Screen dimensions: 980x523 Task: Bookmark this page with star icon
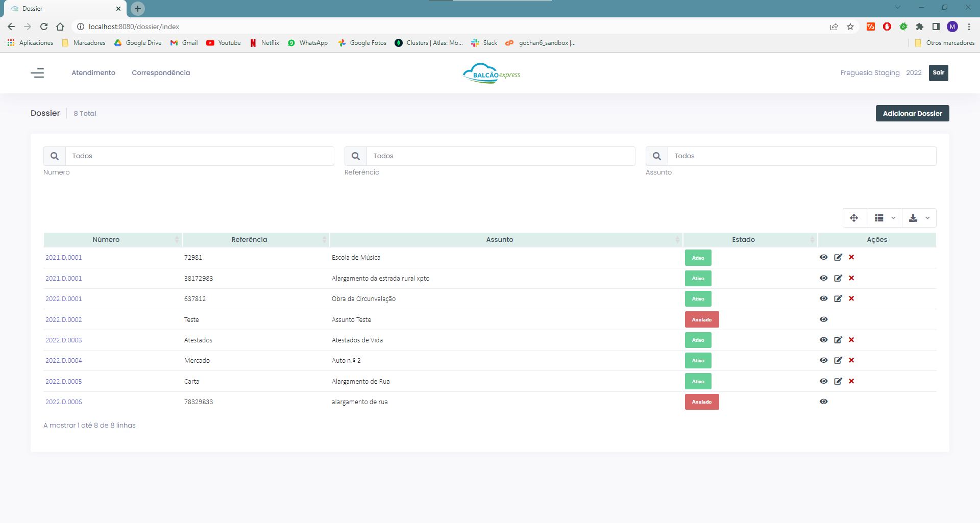850,27
